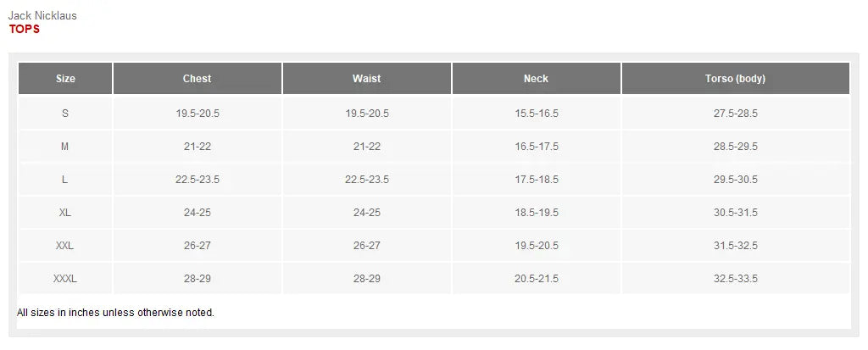Click the XXXL size row label
The height and width of the screenshot is (350, 868).
[x=65, y=279]
